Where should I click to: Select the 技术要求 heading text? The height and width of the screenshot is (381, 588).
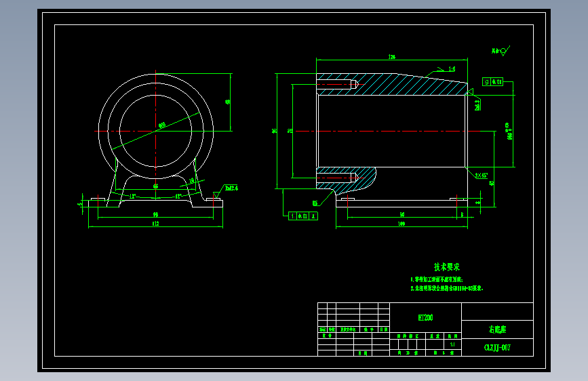click(447, 267)
